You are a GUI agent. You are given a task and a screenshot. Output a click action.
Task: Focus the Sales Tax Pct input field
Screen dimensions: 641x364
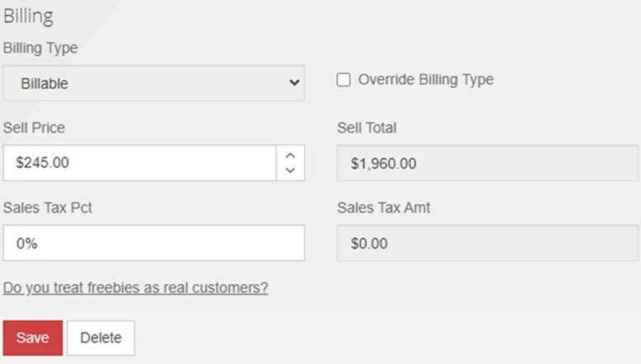[153, 243]
